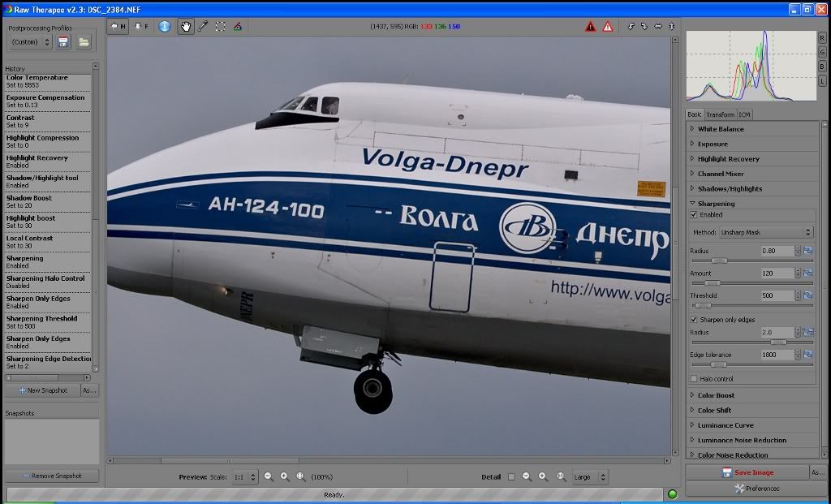This screenshot has height=504, width=831.
Task: Create a New Snapshot
Action: pyautogui.click(x=43, y=390)
